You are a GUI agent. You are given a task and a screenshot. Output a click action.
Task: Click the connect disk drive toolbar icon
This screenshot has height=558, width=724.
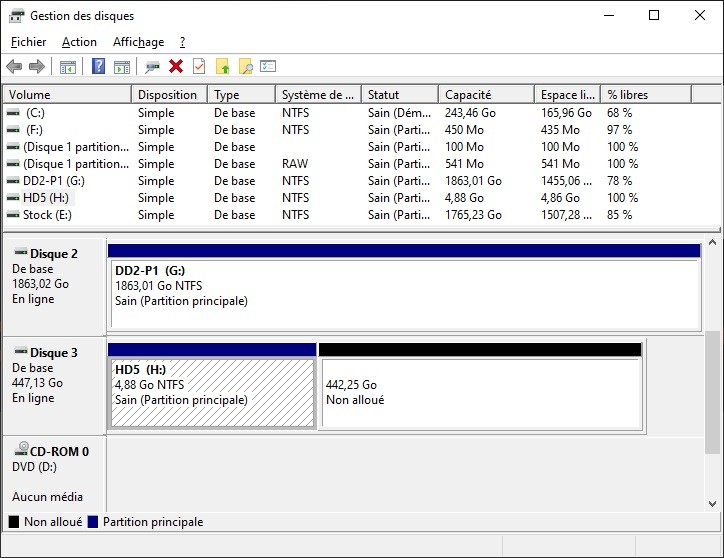pyautogui.click(x=152, y=67)
